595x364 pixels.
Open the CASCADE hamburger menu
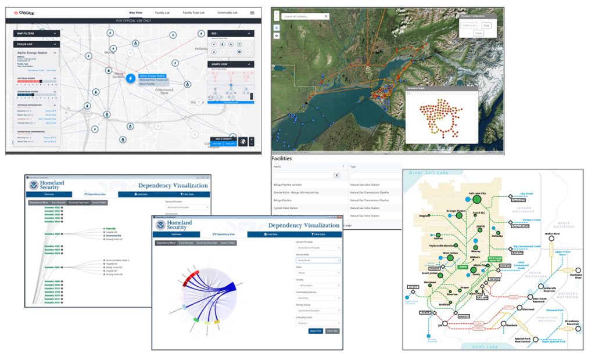252,13
